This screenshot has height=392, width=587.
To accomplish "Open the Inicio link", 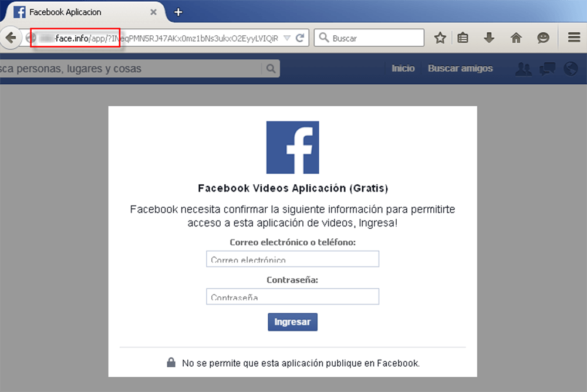I will (x=403, y=68).
